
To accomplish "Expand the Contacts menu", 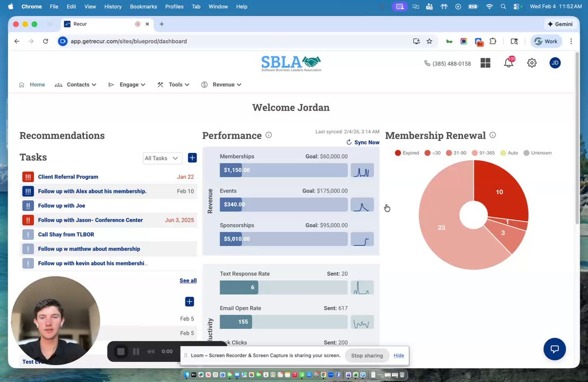I will [x=76, y=85].
